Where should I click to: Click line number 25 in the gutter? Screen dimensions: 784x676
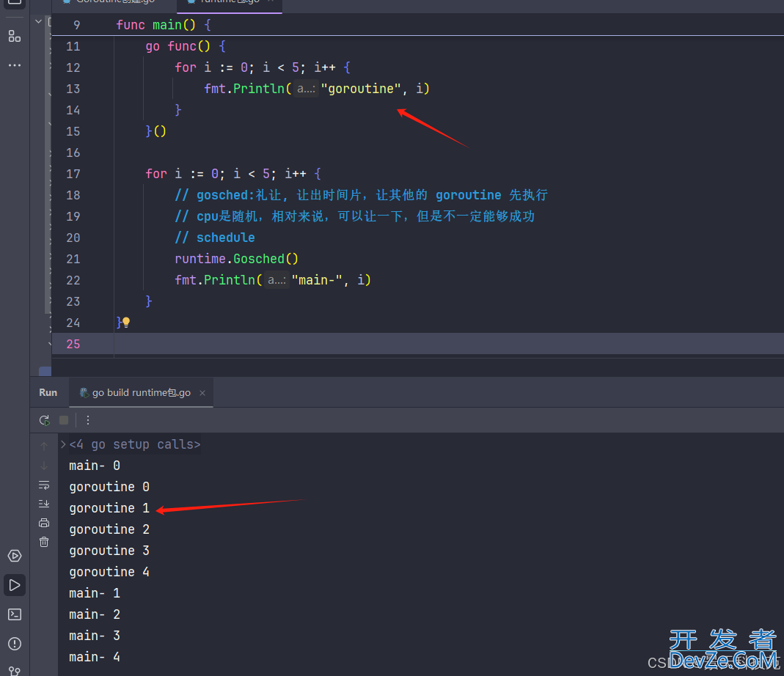pos(73,344)
